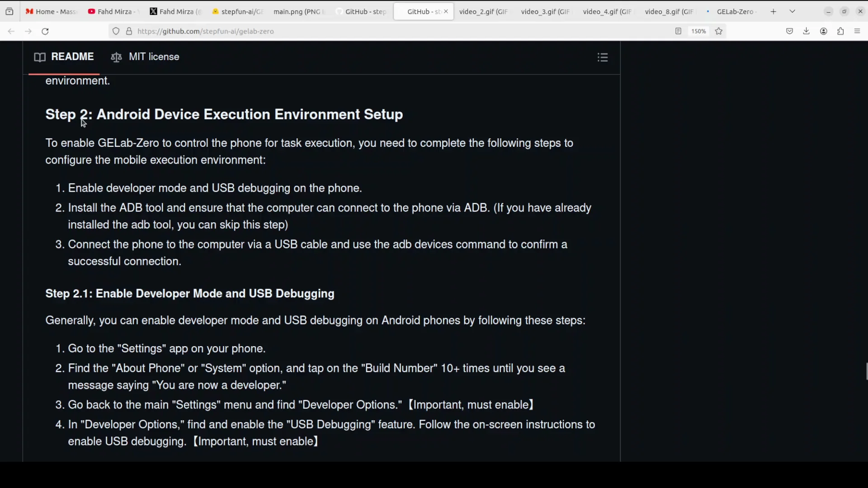868x488 pixels.
Task: Click the back navigation arrow
Action: 11,31
